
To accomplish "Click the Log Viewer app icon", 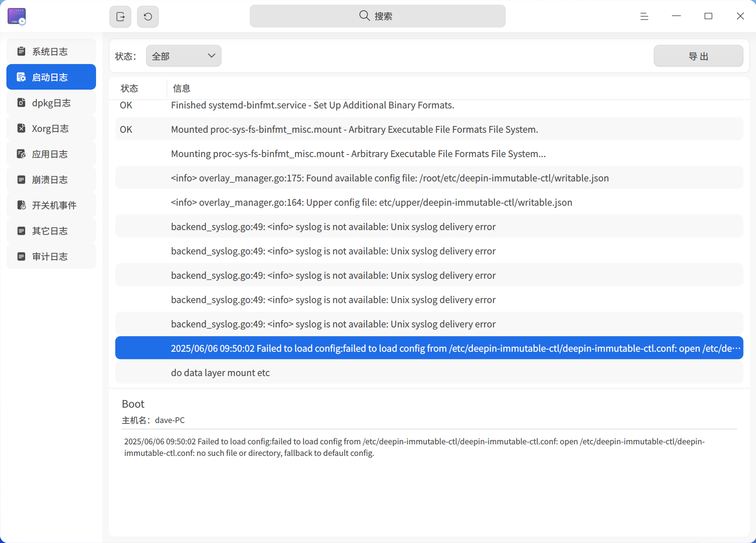I will [x=17, y=16].
